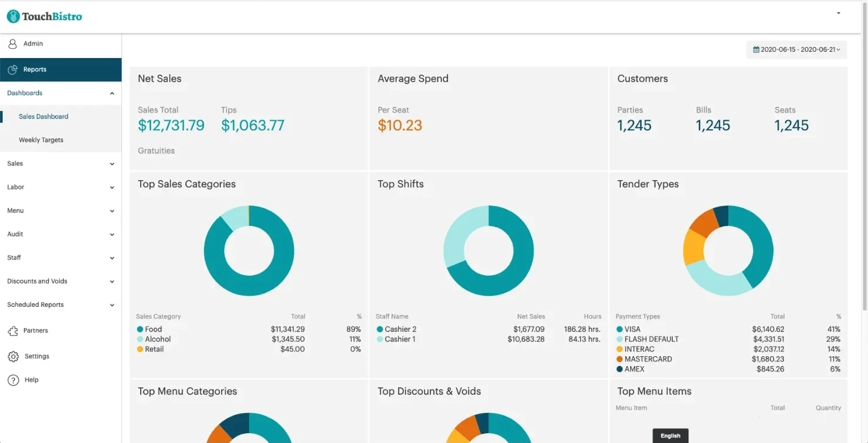Click the Alcohol total $1,345.50

(x=288, y=340)
